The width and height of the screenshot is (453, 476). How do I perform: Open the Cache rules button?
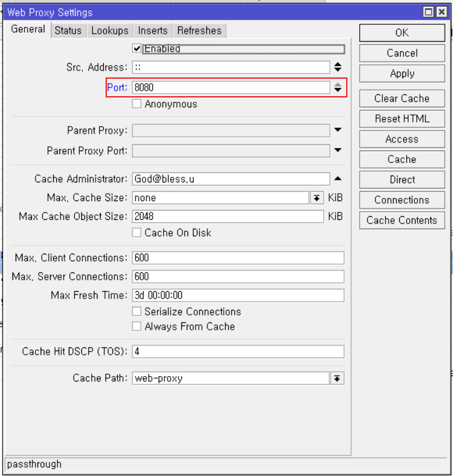click(x=402, y=159)
